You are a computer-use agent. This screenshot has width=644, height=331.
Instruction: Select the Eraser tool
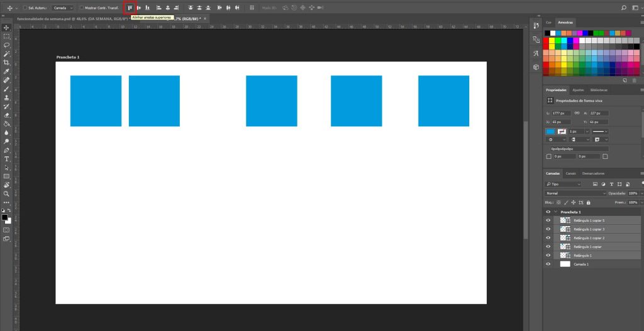click(x=6, y=116)
